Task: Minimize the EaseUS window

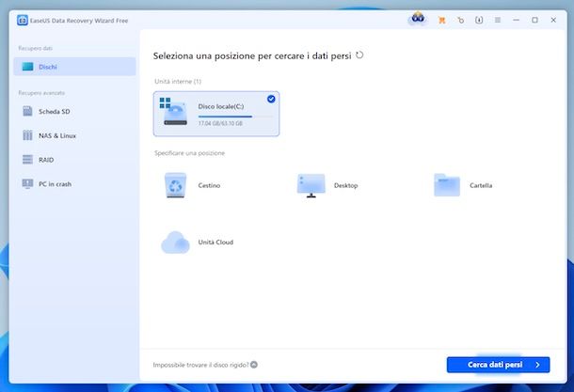Action: click(x=517, y=20)
